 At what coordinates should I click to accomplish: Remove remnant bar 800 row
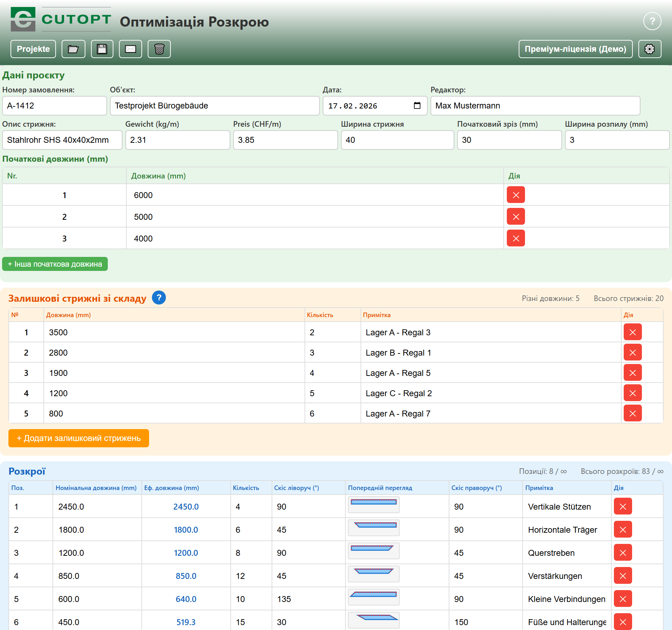click(x=633, y=413)
